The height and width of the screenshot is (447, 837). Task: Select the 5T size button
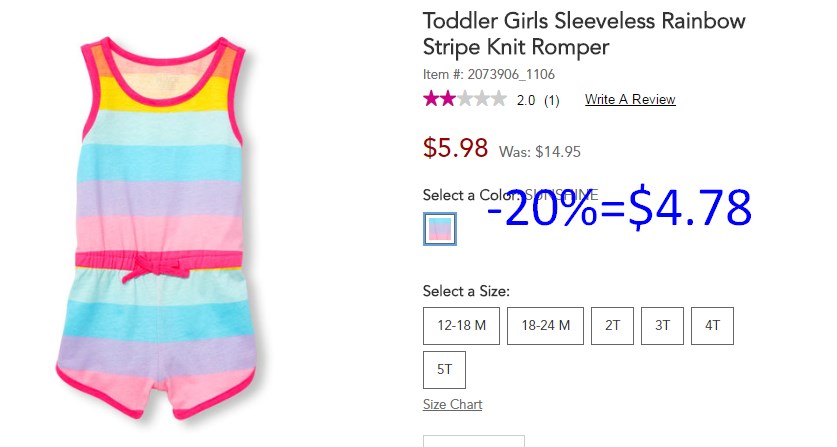(x=444, y=370)
